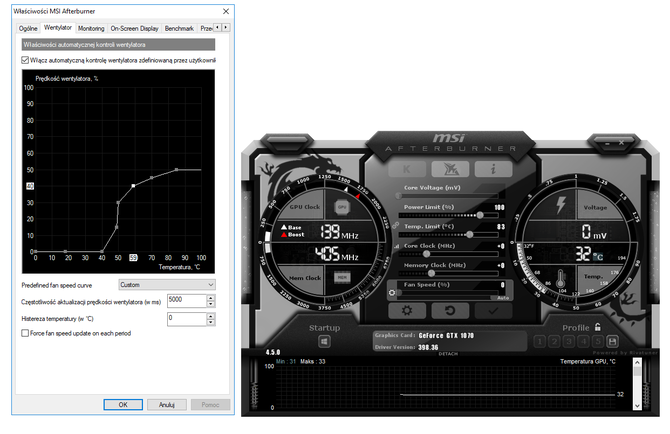Click the thermometer icon in the temperature gauge
This screenshot has height=434, width=670.
pyautogui.click(x=560, y=278)
